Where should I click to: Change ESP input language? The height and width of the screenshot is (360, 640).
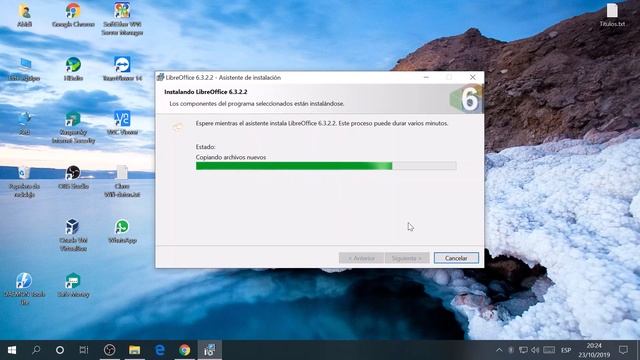[x=566, y=350]
